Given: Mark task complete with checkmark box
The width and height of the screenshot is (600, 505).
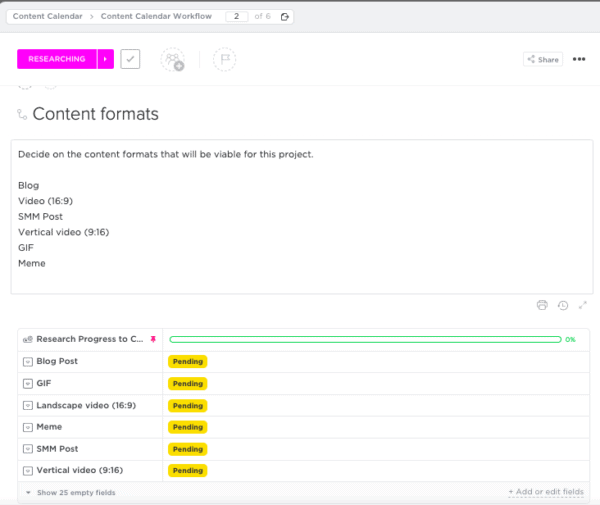Looking at the screenshot, I should pyautogui.click(x=130, y=59).
